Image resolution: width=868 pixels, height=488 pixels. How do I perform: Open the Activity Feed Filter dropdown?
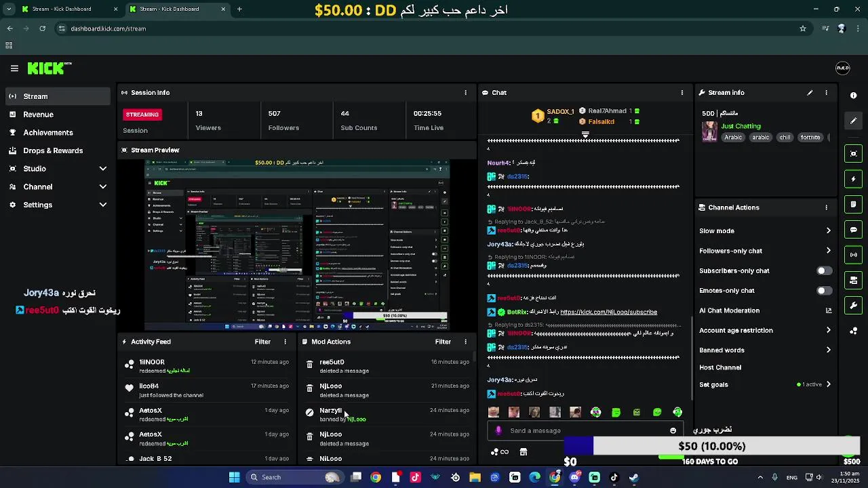click(262, 342)
